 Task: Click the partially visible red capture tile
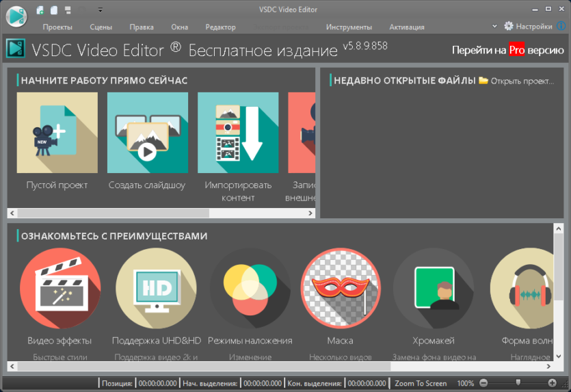[x=302, y=133]
